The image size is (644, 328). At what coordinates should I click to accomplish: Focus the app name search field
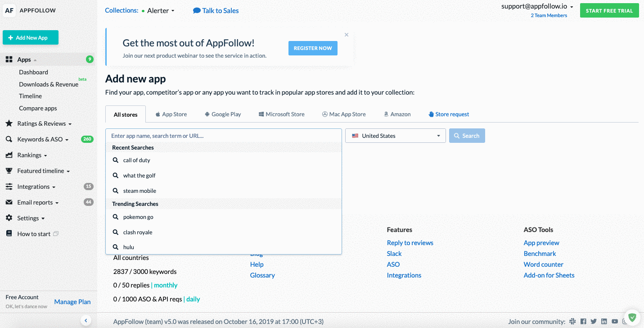(224, 136)
